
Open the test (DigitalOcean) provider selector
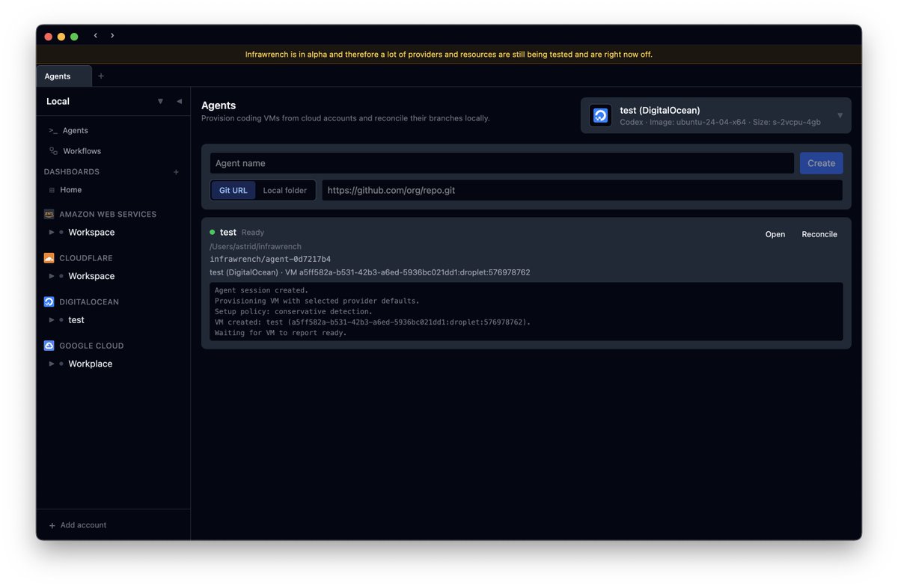click(715, 115)
